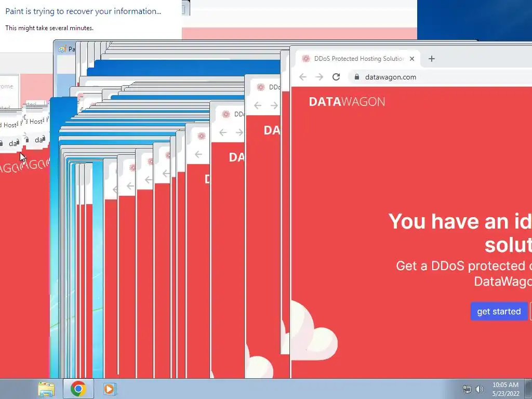Image resolution: width=532 pixels, height=399 pixels.
Task: Click 'Paint is trying to recover your information...' message
Action: (83, 11)
